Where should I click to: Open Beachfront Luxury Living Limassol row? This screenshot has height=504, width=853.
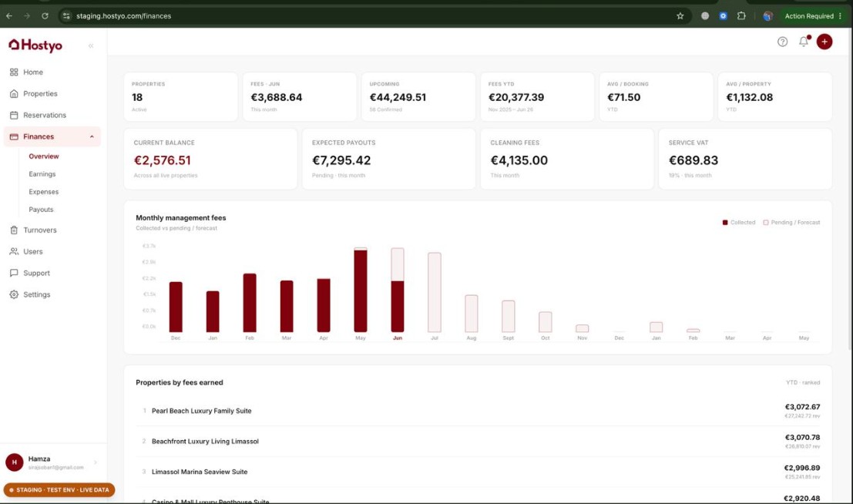pyautogui.click(x=478, y=442)
